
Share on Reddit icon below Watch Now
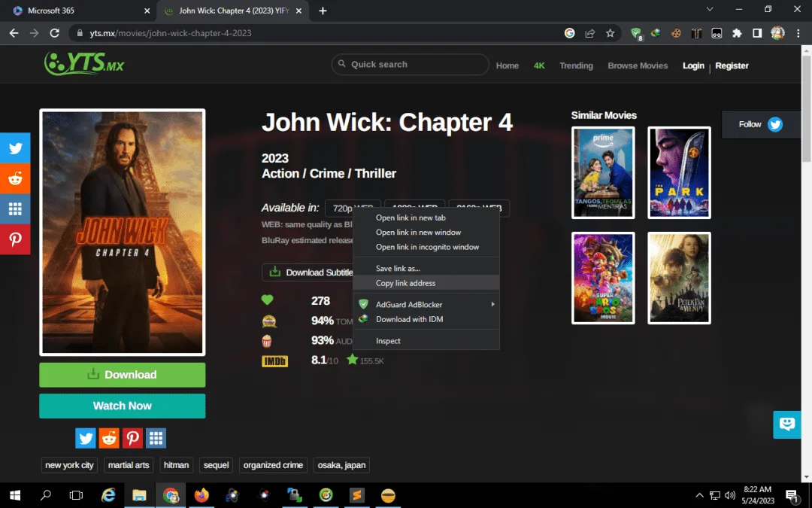pos(109,438)
